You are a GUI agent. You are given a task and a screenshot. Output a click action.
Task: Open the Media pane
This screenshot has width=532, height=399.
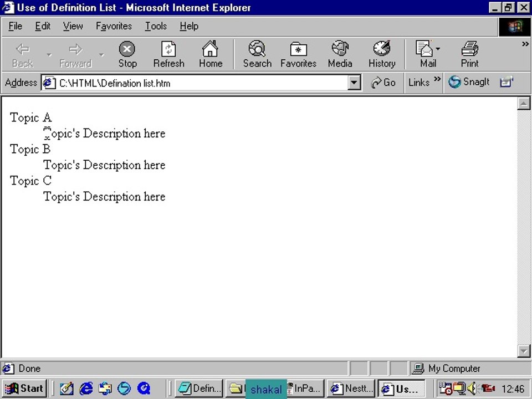pyautogui.click(x=340, y=55)
